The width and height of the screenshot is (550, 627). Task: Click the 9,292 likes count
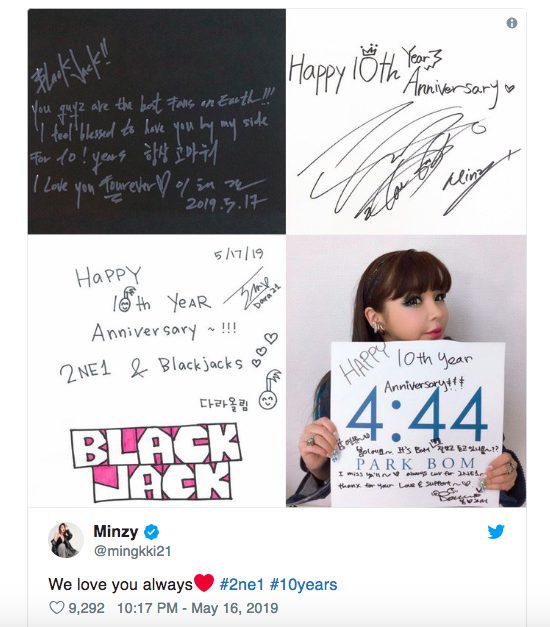[86, 608]
